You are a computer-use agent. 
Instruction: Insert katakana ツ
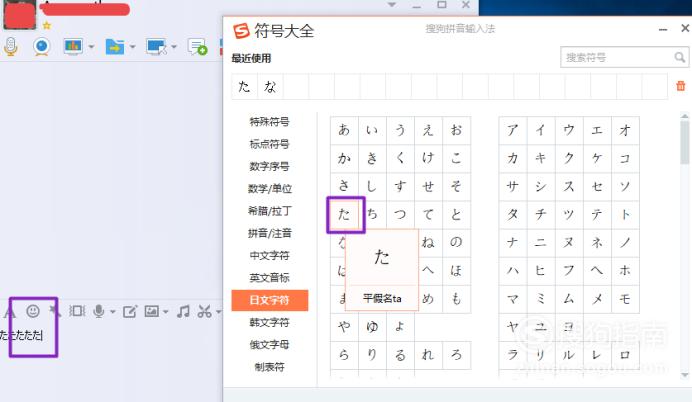click(569, 214)
